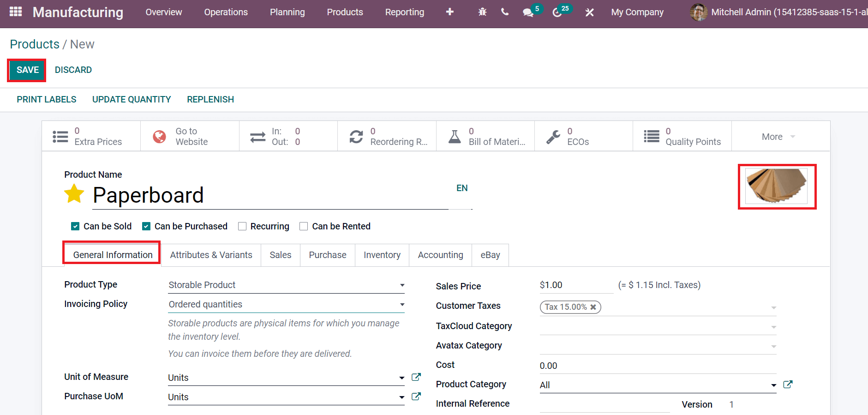The height and width of the screenshot is (415, 868).
Task: Click the Update Quantity button
Action: click(x=132, y=100)
